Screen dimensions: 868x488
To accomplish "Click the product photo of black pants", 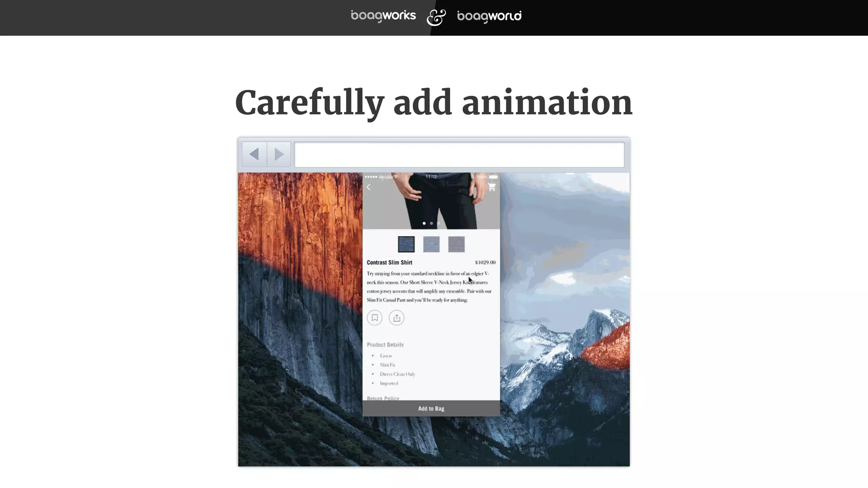I will (431, 201).
